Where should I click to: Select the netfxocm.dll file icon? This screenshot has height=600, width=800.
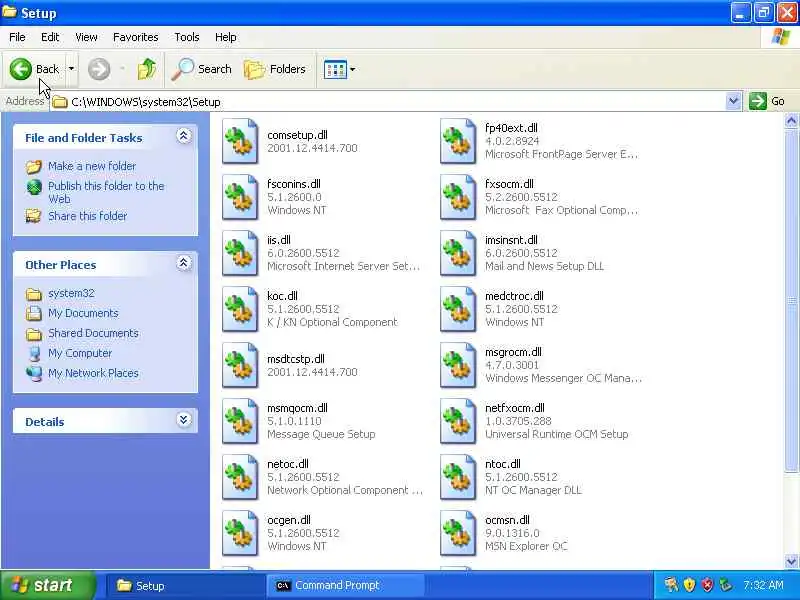[x=458, y=421]
